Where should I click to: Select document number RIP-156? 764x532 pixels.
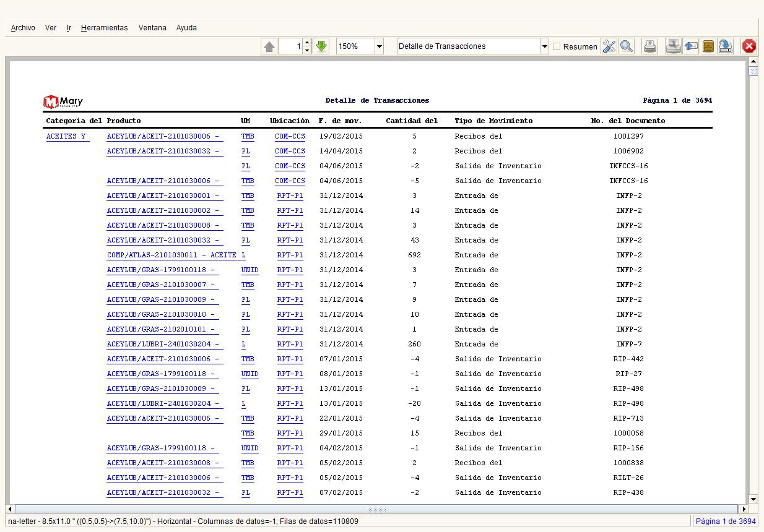[628, 448]
